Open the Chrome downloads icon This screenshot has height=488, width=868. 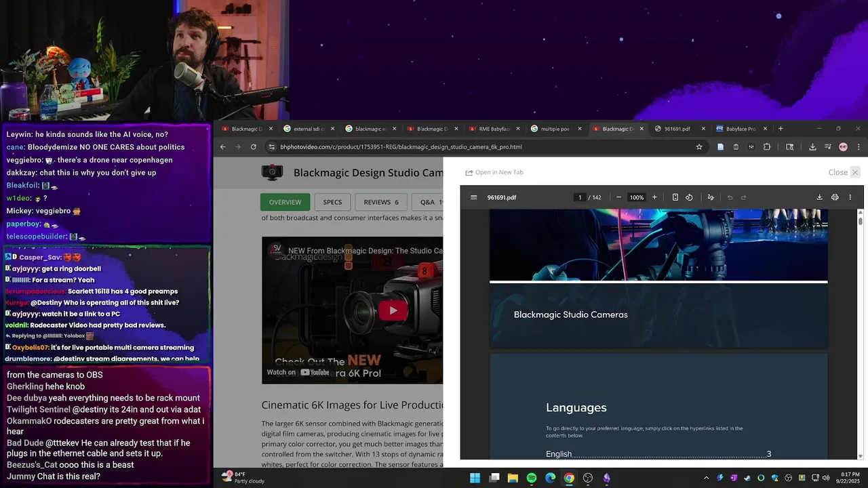pos(812,146)
